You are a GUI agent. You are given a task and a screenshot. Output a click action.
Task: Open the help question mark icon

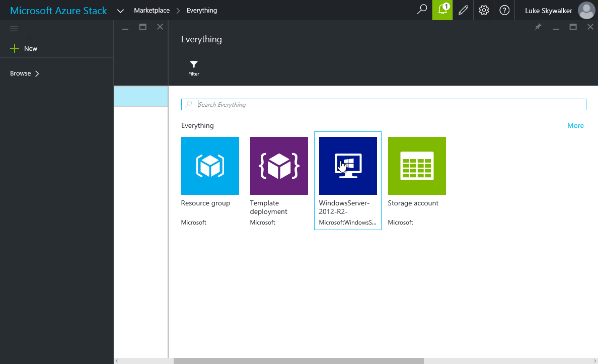click(504, 10)
